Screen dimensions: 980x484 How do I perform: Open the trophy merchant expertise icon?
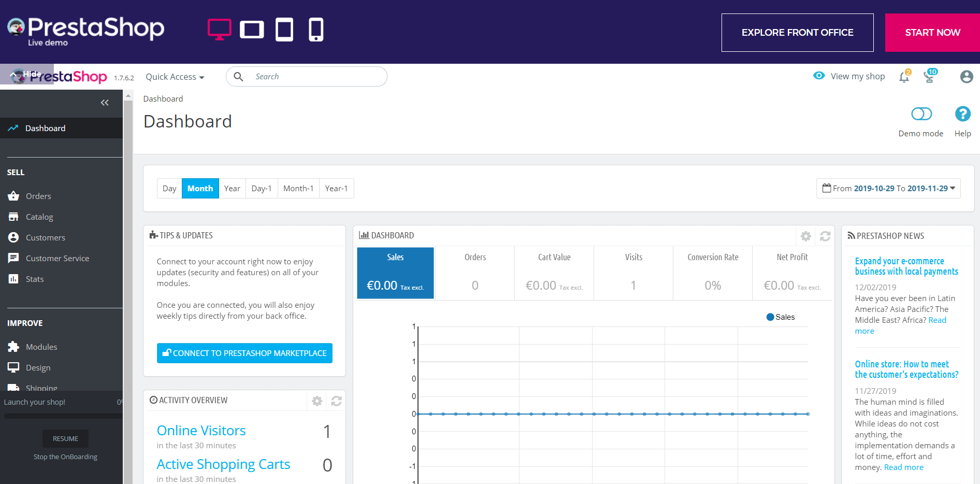(930, 77)
